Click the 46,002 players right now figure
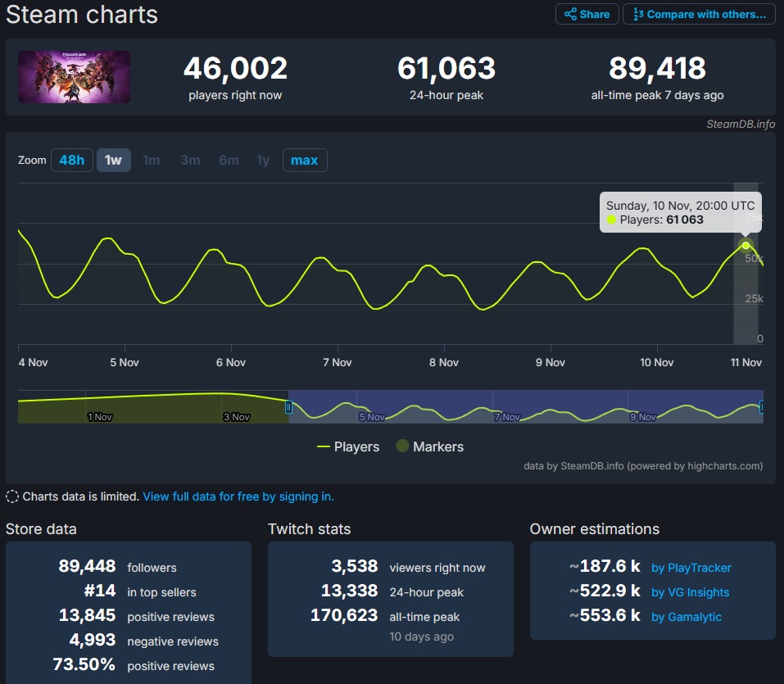This screenshot has width=784, height=684. pos(235,68)
